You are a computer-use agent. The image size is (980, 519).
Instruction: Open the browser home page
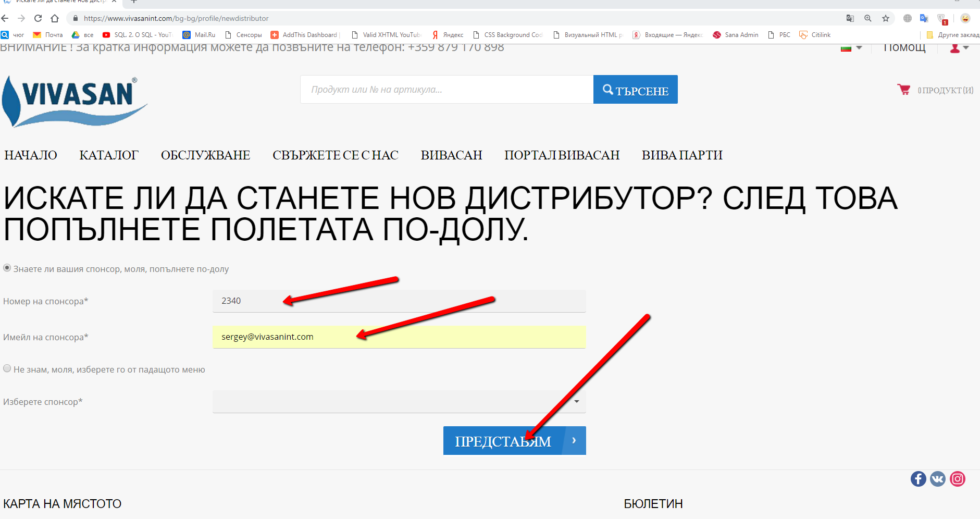click(x=55, y=18)
